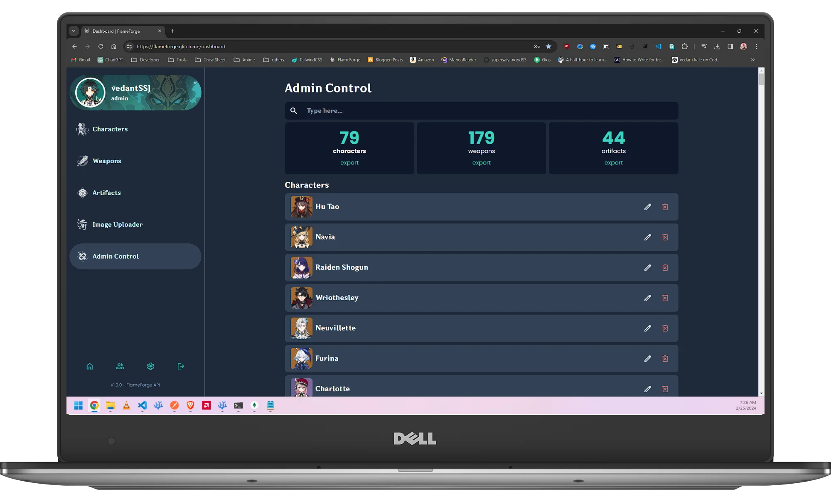Open the Characters sidebar menu item
Viewport: 831px width, 504px height.
pos(110,129)
